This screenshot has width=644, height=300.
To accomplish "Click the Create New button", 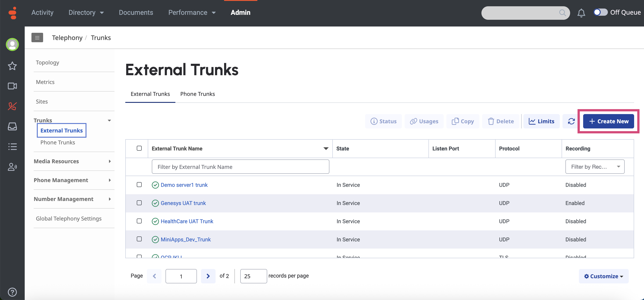I will (x=609, y=121).
